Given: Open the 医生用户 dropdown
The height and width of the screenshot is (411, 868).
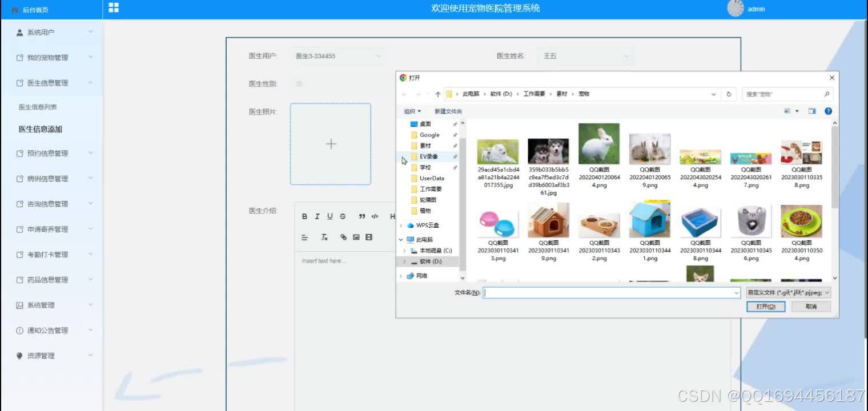Looking at the screenshot, I should click(x=337, y=56).
